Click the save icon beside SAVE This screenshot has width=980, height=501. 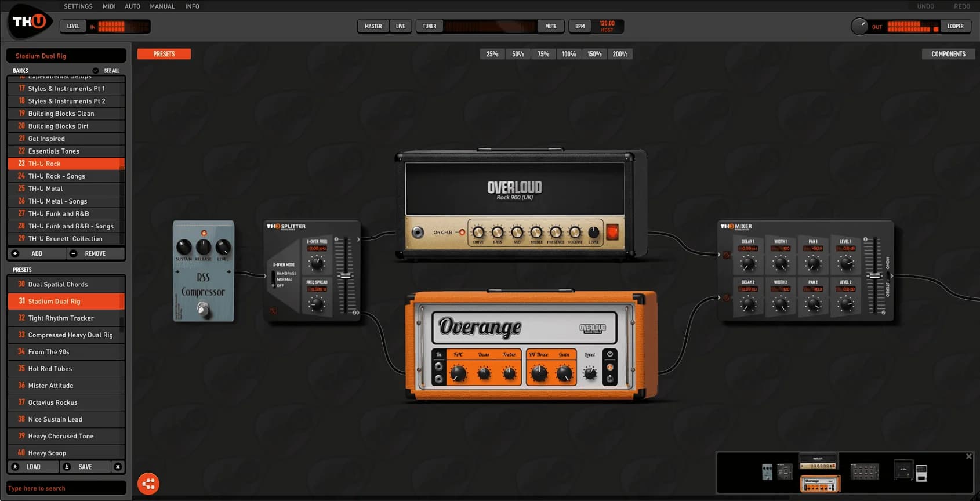point(67,467)
